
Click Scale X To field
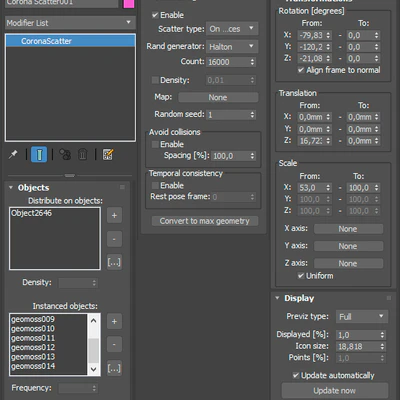(360, 188)
